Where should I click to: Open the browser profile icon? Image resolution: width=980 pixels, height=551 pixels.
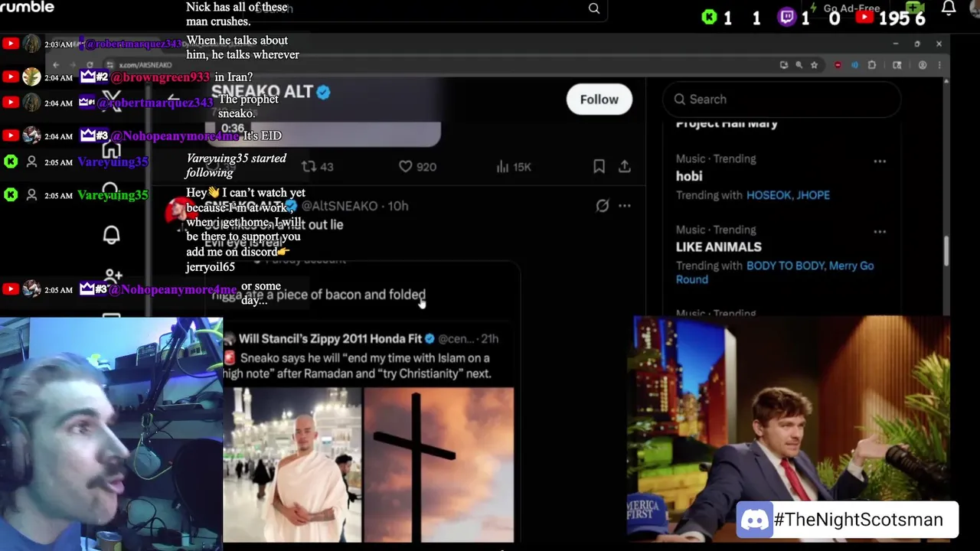point(923,65)
